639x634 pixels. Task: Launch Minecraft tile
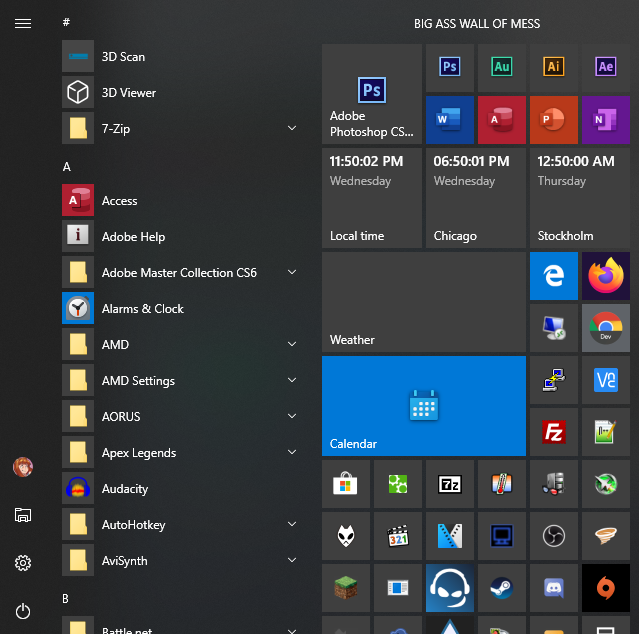[x=346, y=588]
